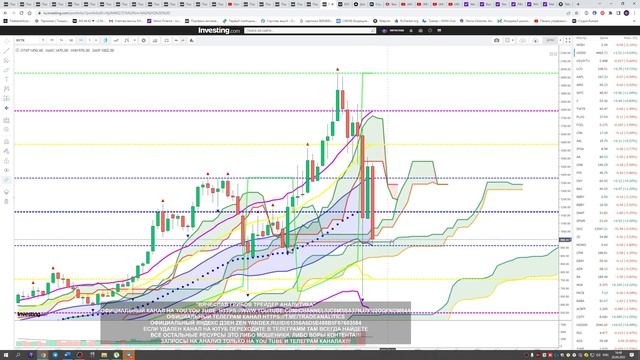Image resolution: width=640 pixels, height=360 pixels.
Task: Expand the layout dropdown arrow
Action: (x=513, y=40)
